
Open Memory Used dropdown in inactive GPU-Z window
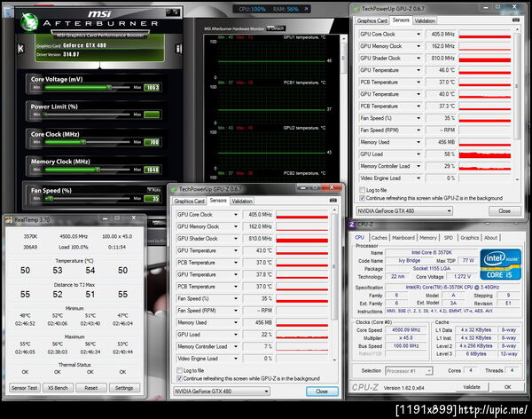(419, 142)
